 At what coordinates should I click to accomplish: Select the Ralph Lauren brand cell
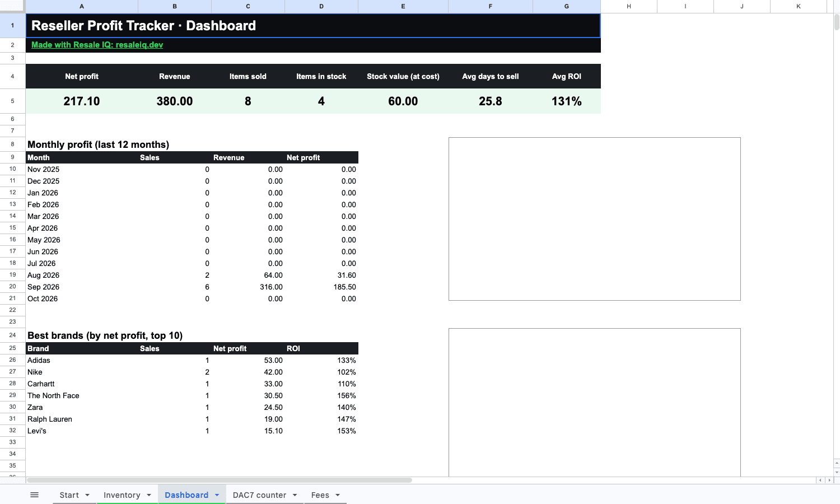point(82,419)
